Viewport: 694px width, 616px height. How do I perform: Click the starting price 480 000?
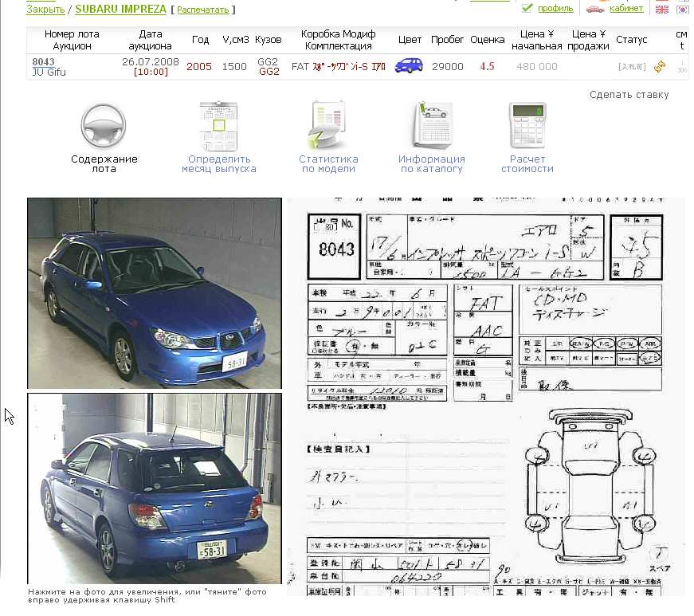(x=537, y=66)
